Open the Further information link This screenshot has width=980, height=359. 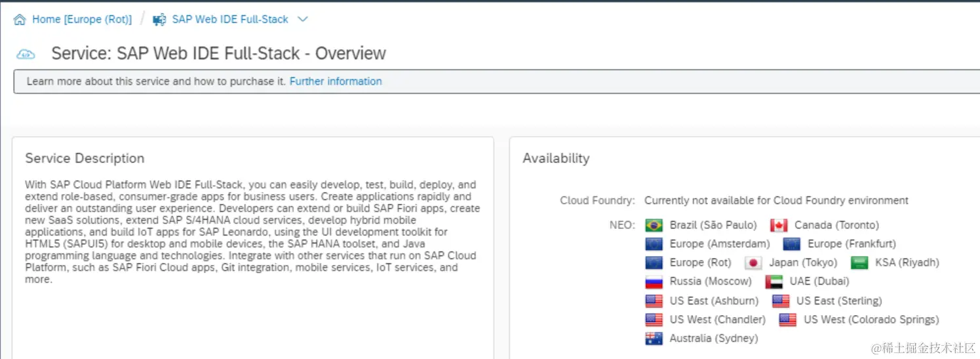(x=336, y=81)
